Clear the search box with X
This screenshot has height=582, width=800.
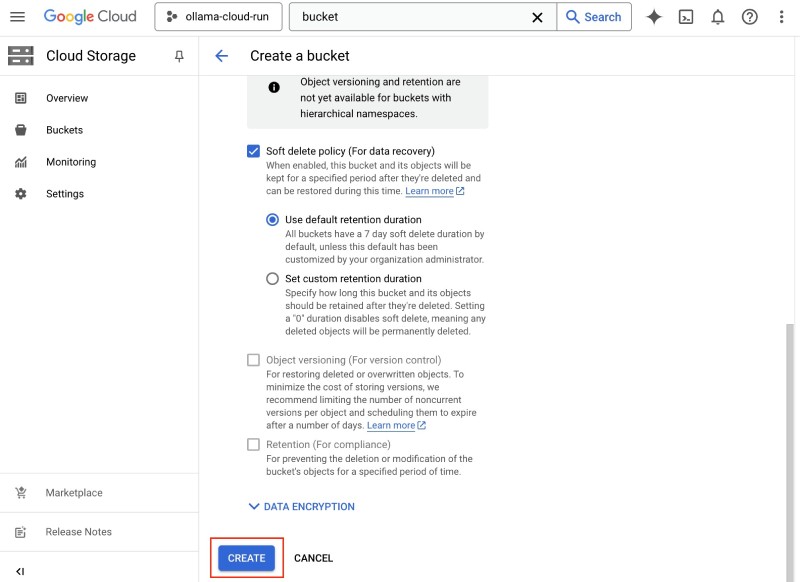(537, 17)
